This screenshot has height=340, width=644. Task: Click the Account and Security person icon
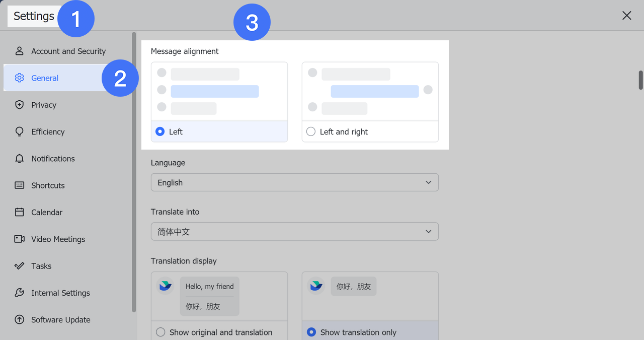[x=19, y=50]
